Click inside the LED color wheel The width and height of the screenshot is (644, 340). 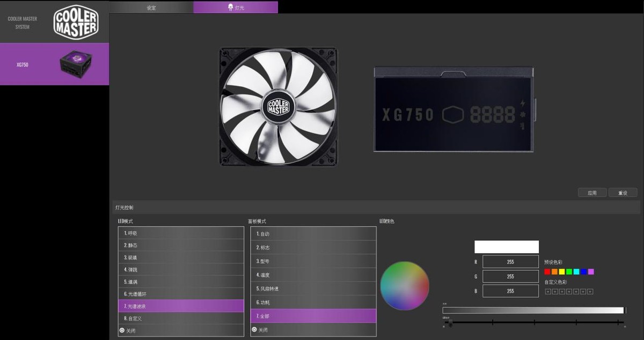(x=405, y=286)
